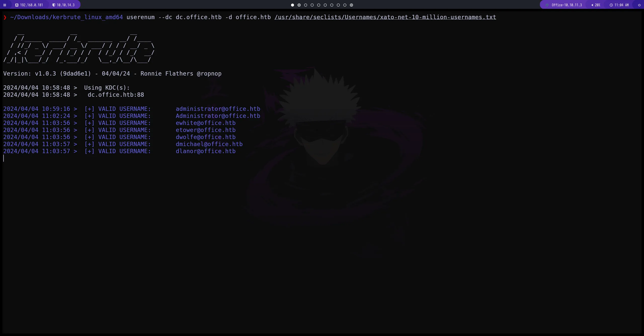Image resolution: width=644 pixels, height=336 pixels.
Task: Click the underlined xato-net usernames wordlist path
Action: [x=385, y=17]
